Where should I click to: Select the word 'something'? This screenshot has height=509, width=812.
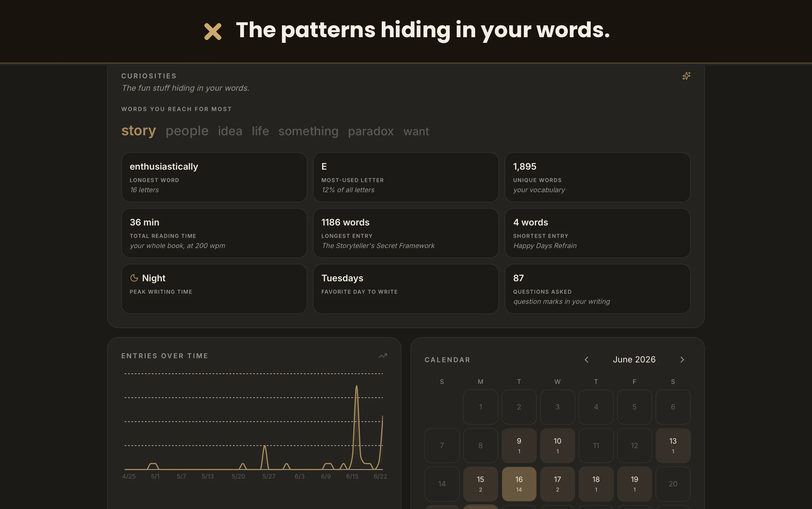[308, 131]
